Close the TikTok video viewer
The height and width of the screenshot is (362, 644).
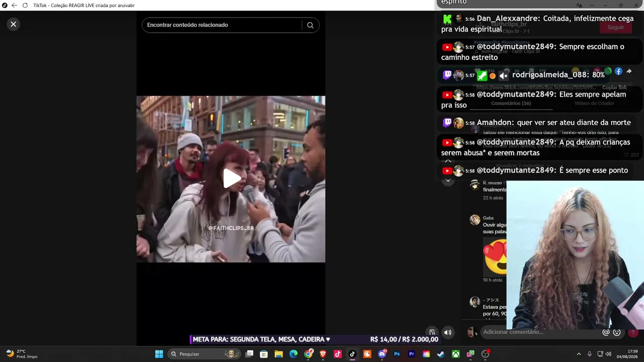(14, 24)
